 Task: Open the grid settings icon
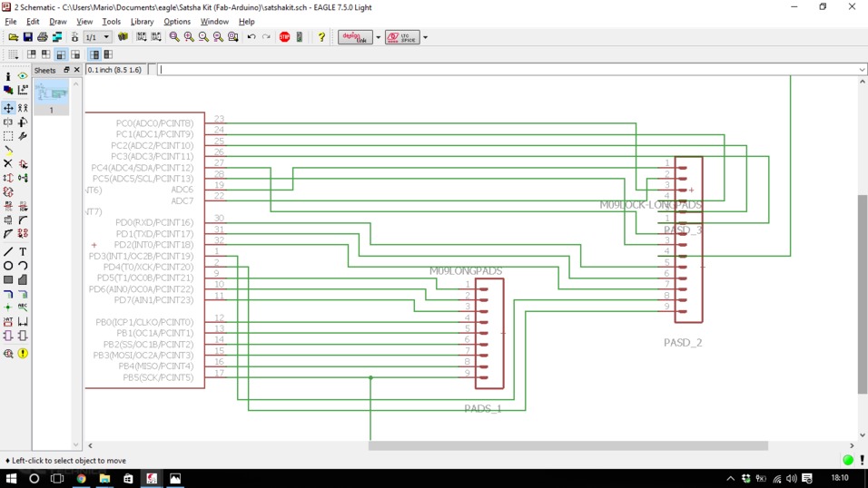[x=13, y=54]
